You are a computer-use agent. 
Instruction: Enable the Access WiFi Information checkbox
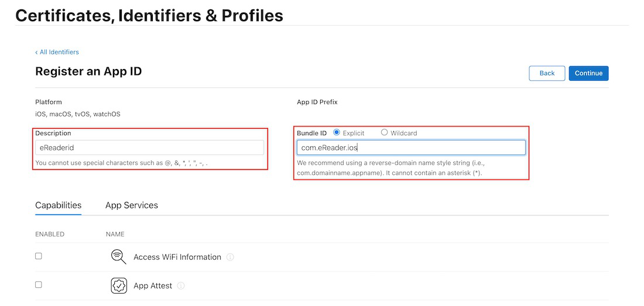coord(39,256)
